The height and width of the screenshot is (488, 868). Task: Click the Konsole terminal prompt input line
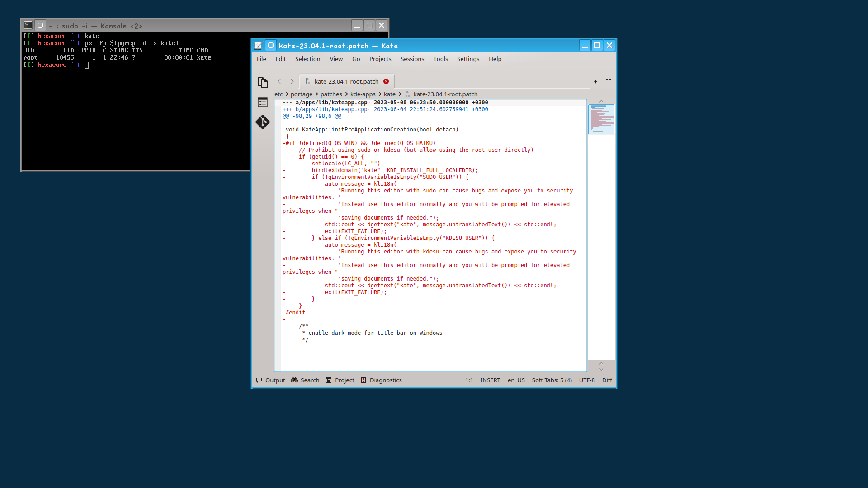(87, 65)
